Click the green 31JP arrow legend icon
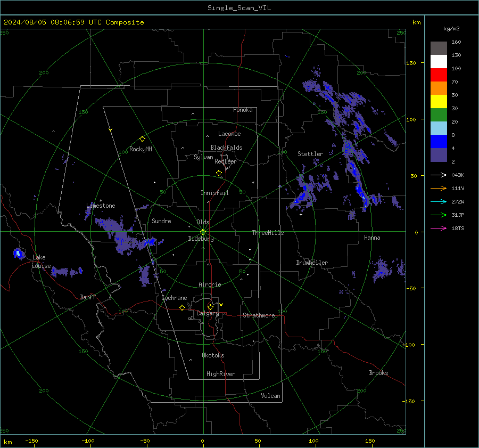 pyautogui.click(x=439, y=215)
